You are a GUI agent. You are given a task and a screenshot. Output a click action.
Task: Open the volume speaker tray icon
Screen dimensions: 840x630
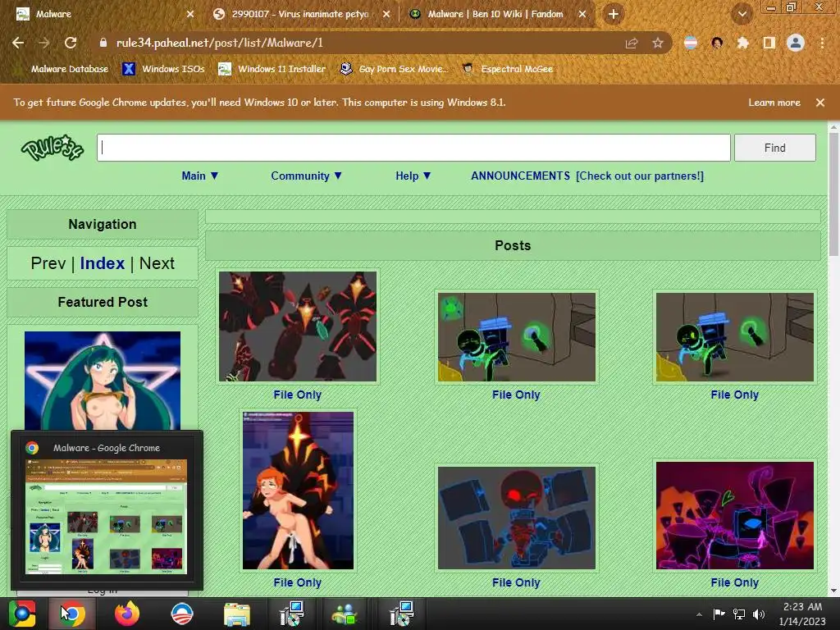(x=758, y=614)
